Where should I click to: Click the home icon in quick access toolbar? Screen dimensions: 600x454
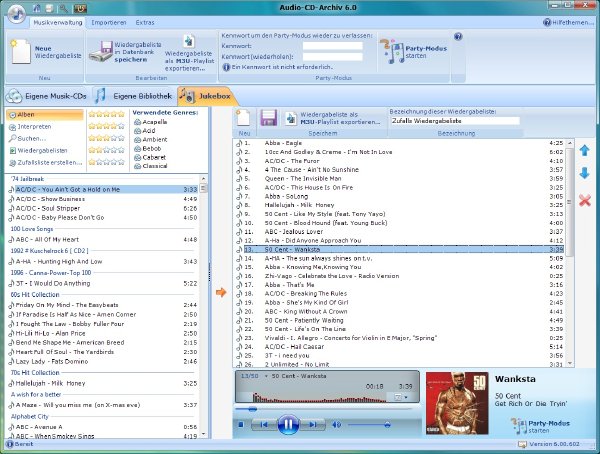pyautogui.click(x=37, y=7)
